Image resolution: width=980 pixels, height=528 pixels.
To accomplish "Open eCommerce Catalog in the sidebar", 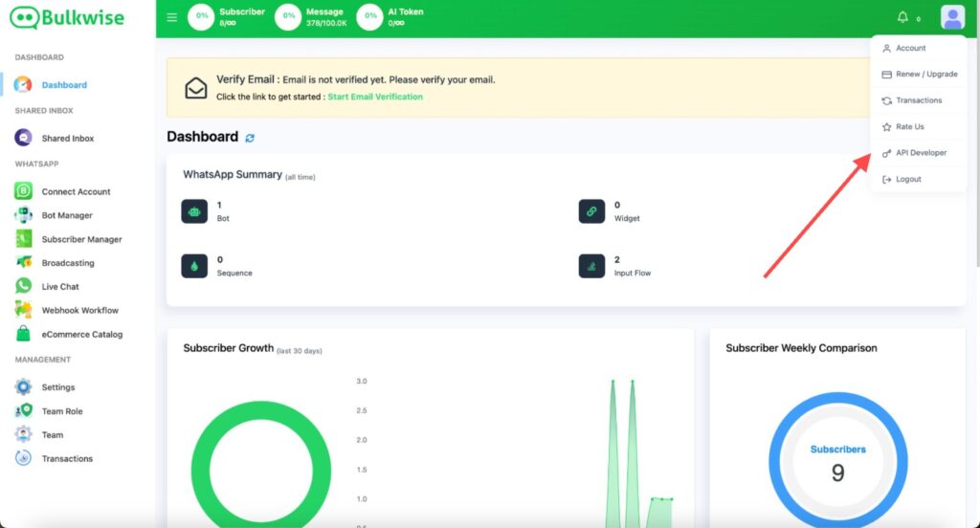I will point(82,334).
